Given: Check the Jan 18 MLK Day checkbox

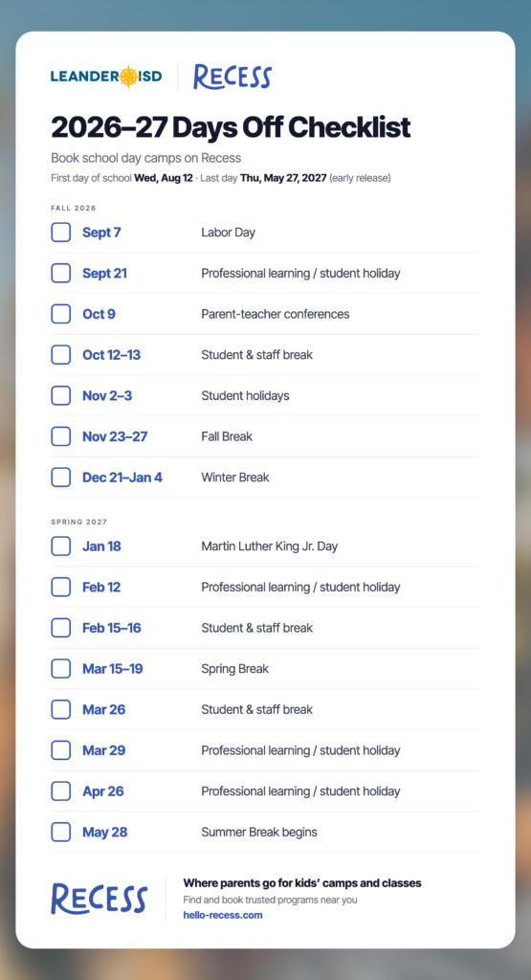Looking at the screenshot, I should pyautogui.click(x=60, y=546).
